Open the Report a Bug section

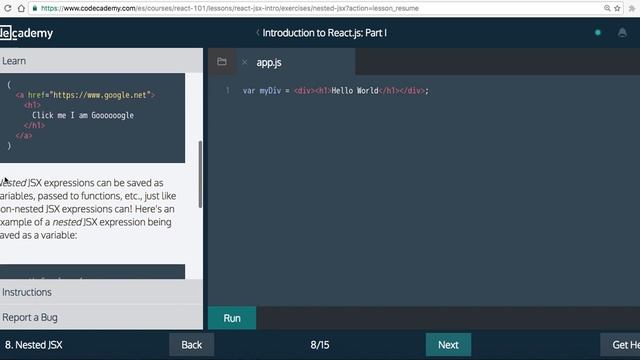pyautogui.click(x=101, y=317)
